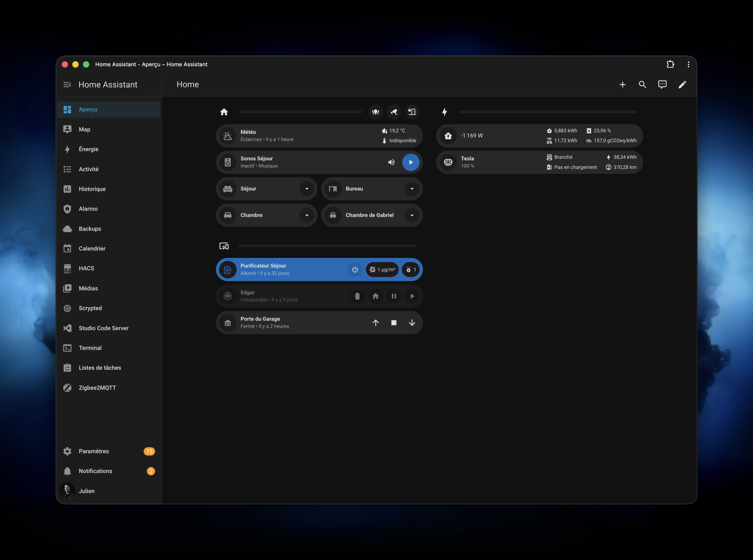Screen dimensions: 753x560
Task: Send Edgar back to home dock
Action: pos(376,296)
